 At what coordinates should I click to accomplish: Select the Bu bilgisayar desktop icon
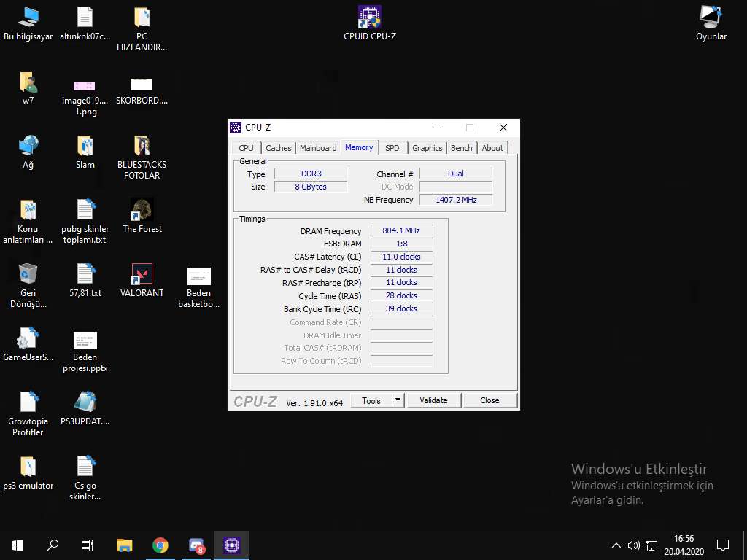(28, 17)
